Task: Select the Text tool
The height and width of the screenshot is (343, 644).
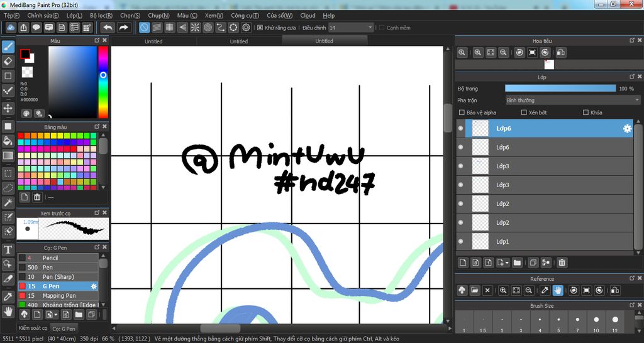Action: (8, 249)
